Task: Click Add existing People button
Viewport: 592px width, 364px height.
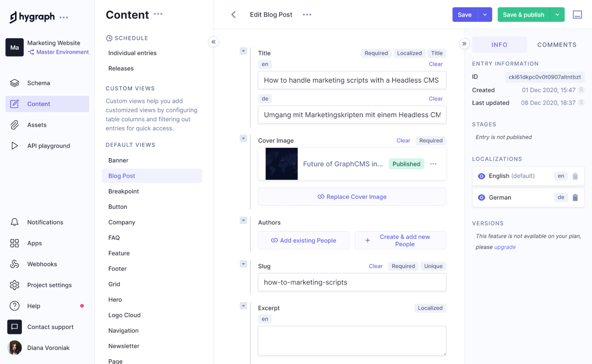Action: [304, 240]
